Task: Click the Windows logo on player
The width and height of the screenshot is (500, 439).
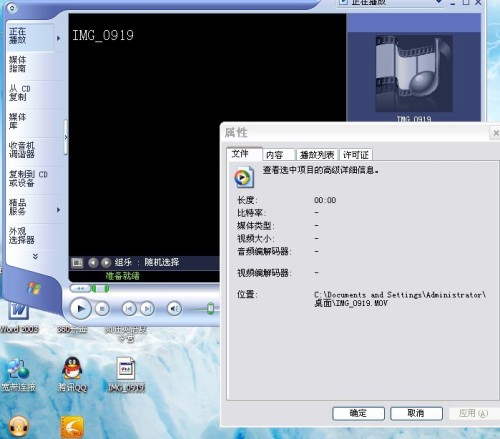Action: [x=34, y=288]
